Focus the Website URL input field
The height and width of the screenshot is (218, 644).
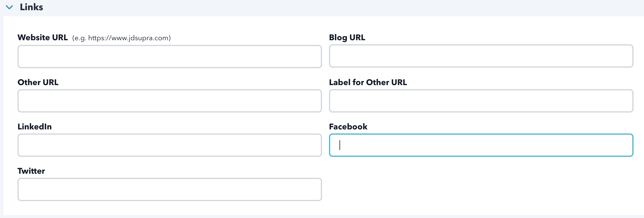(169, 57)
